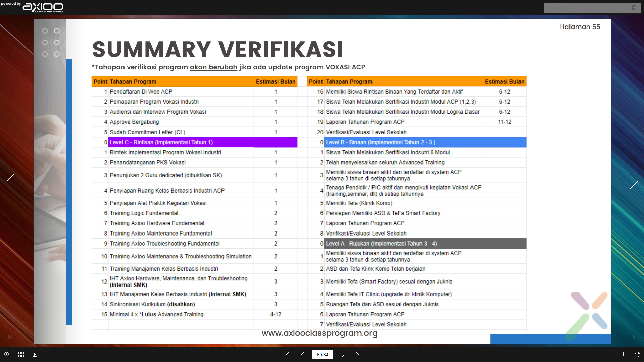
Task: Click the zoom in magnifier icon
Action: 7,355
